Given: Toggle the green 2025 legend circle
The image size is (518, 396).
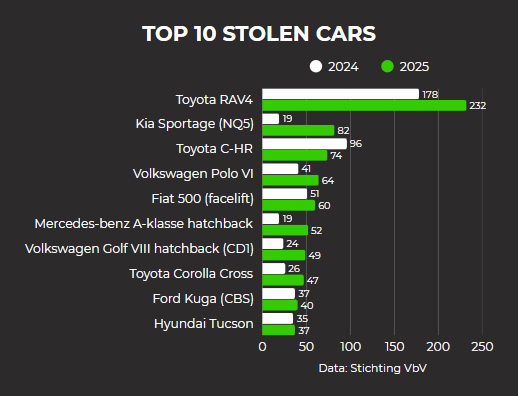Looking at the screenshot, I should click(387, 66).
